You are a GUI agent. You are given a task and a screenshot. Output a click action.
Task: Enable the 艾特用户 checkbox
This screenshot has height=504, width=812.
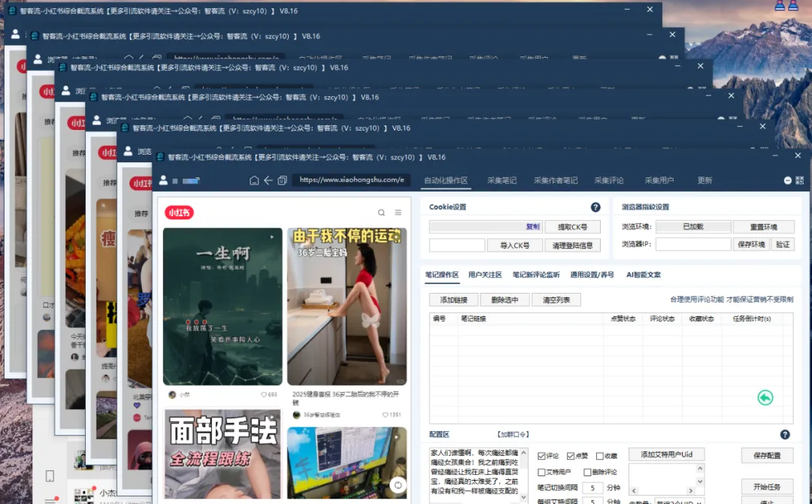point(541,472)
